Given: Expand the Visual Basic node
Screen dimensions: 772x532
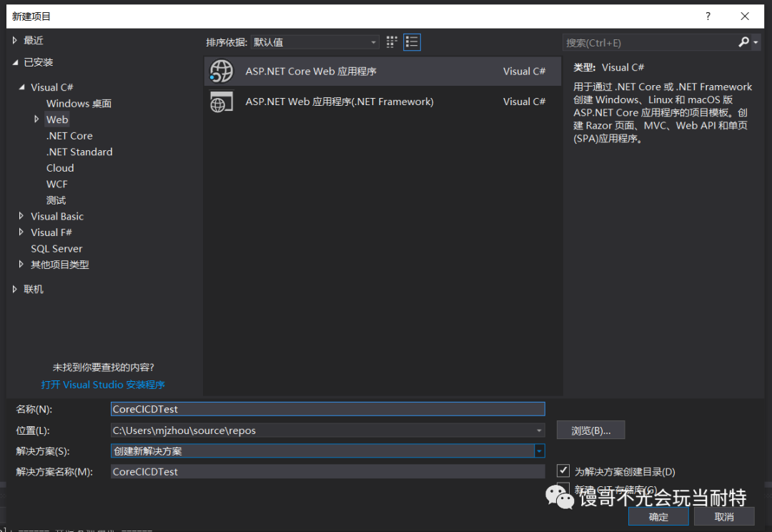Looking at the screenshot, I should coord(21,216).
